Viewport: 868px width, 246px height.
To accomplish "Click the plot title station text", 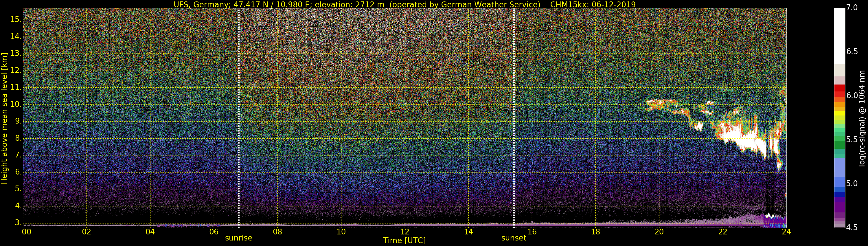I will 357,4.
